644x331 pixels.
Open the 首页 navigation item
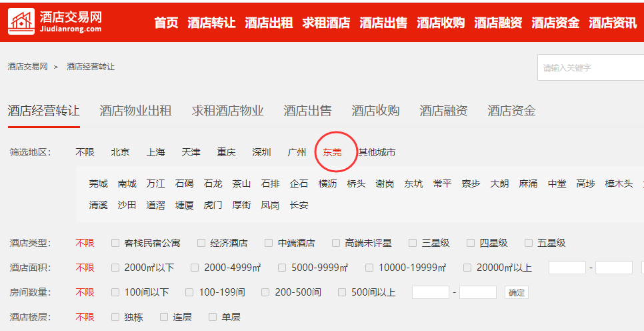click(x=166, y=22)
